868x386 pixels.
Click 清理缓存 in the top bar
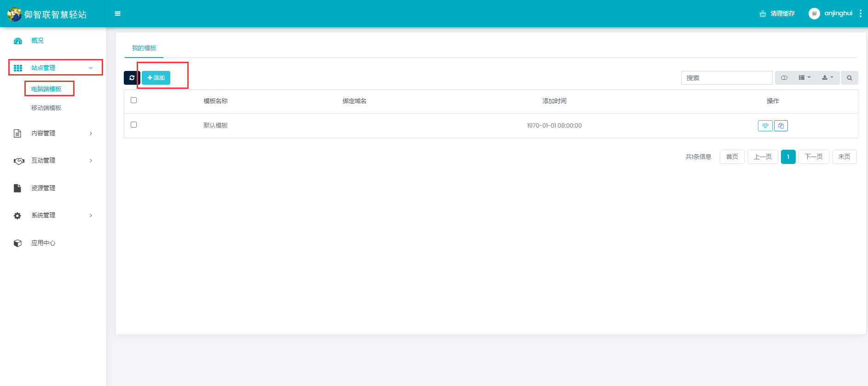coord(777,14)
